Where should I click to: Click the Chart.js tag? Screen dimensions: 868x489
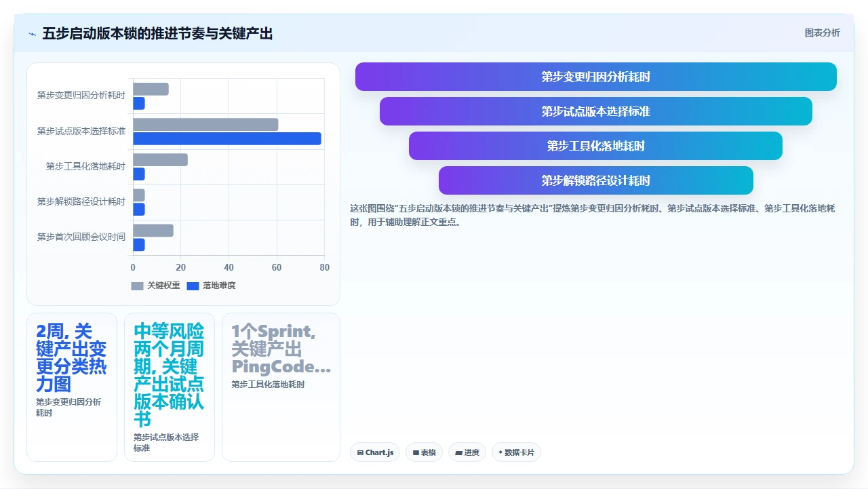375,452
